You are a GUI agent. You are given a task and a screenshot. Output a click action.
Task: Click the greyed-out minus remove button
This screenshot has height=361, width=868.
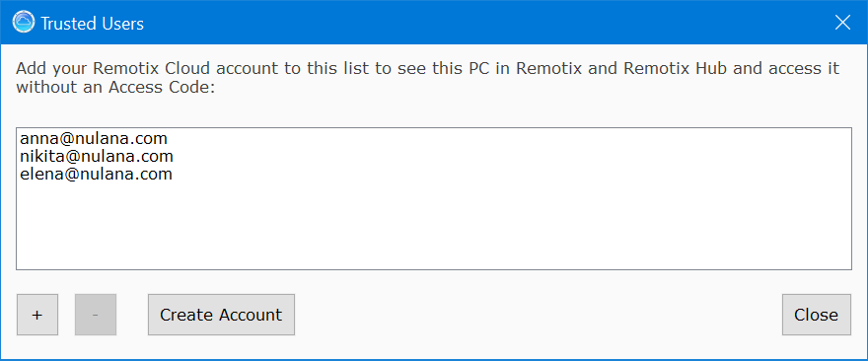tap(96, 315)
